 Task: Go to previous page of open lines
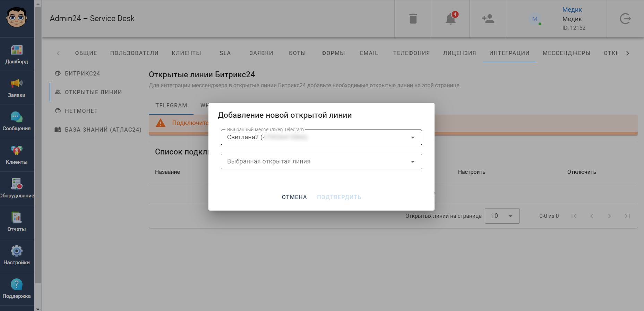pos(592,216)
